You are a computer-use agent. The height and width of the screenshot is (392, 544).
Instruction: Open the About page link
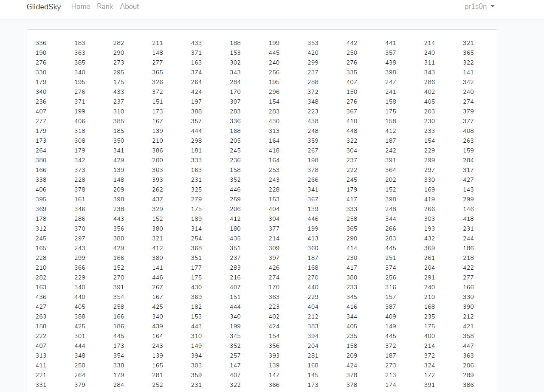tap(130, 6)
